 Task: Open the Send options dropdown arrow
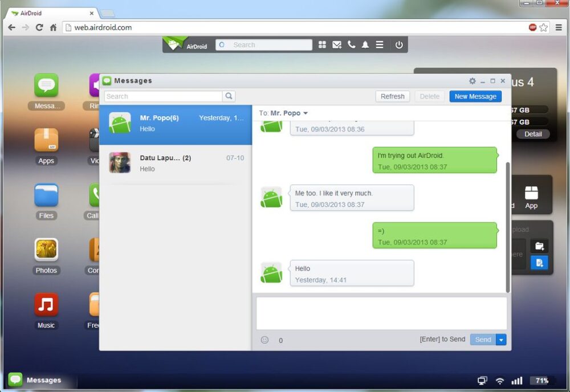click(x=501, y=339)
